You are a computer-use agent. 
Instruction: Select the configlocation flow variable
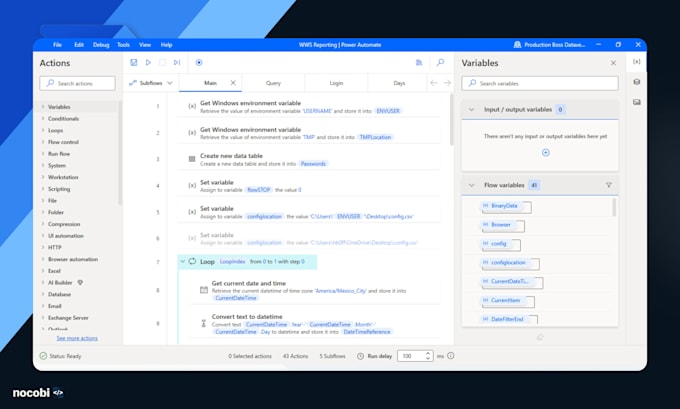point(510,263)
